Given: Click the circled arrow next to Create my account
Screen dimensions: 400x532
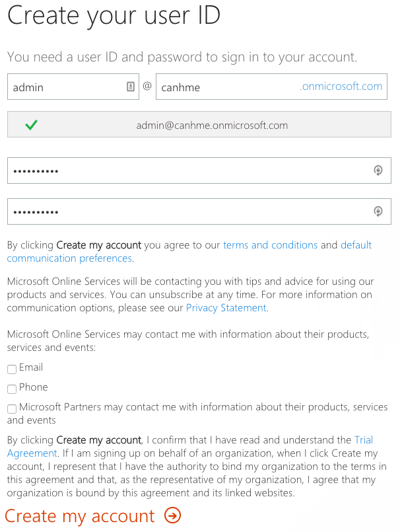Looking at the screenshot, I should 172,515.
